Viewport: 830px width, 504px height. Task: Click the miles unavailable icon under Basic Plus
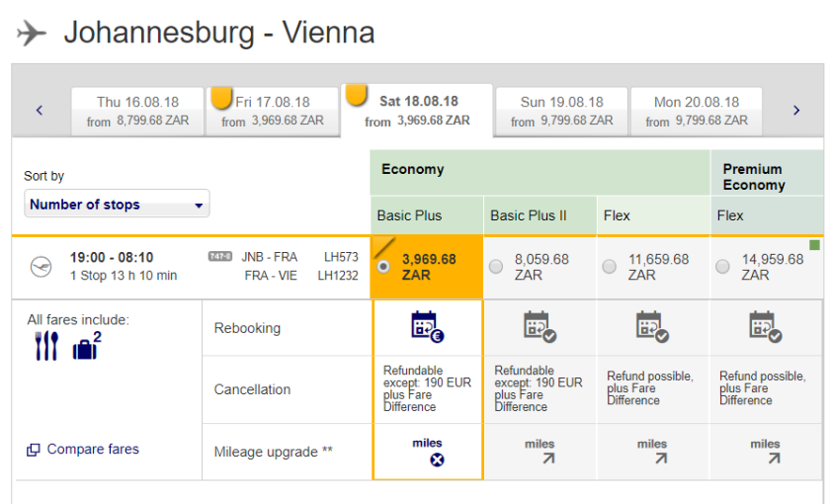click(437, 460)
